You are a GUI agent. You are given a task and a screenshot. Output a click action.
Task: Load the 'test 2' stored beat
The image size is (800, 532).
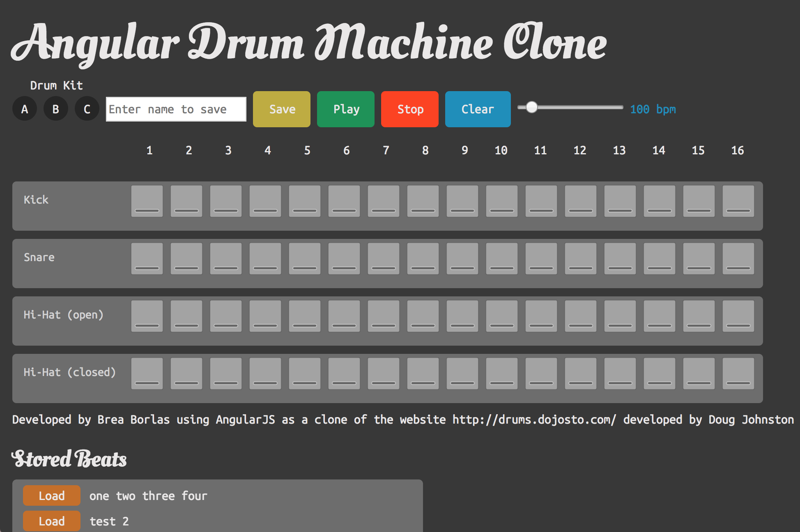52,521
